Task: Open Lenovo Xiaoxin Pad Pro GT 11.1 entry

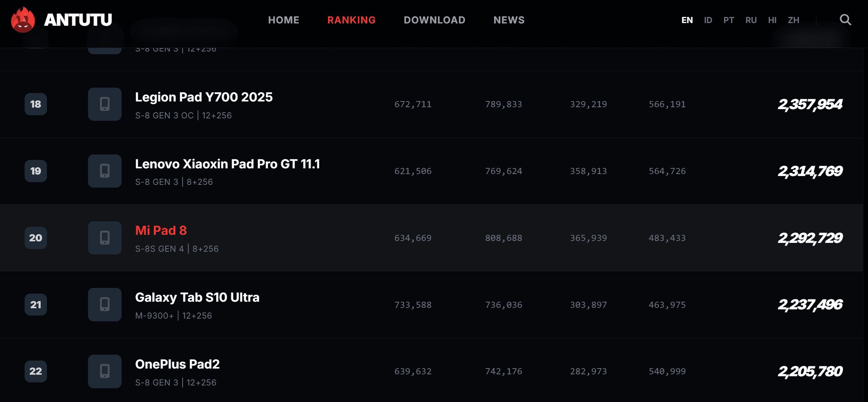Action: click(227, 164)
